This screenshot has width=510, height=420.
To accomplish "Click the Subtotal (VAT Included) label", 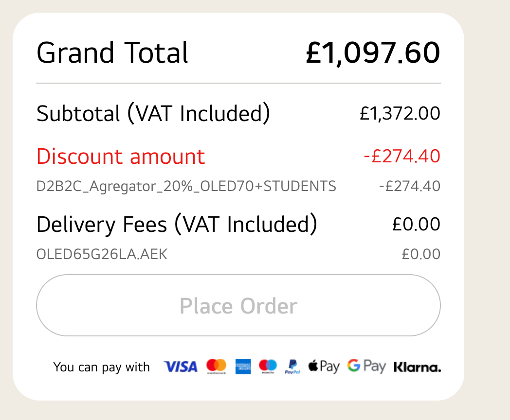I will [153, 114].
